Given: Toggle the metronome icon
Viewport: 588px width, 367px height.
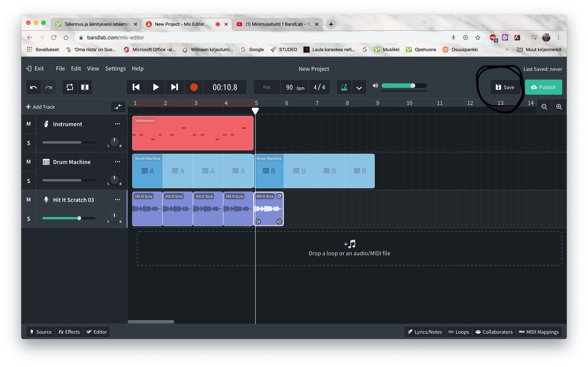Looking at the screenshot, I should (x=344, y=87).
